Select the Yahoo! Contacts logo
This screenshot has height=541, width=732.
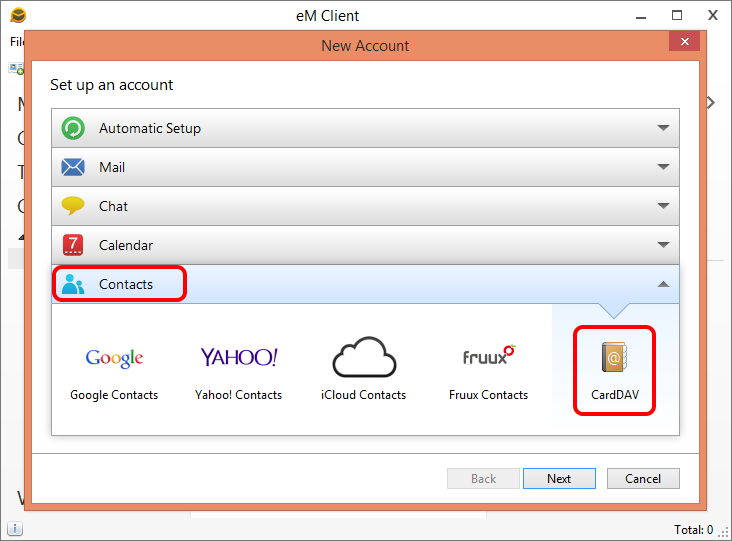point(239,357)
